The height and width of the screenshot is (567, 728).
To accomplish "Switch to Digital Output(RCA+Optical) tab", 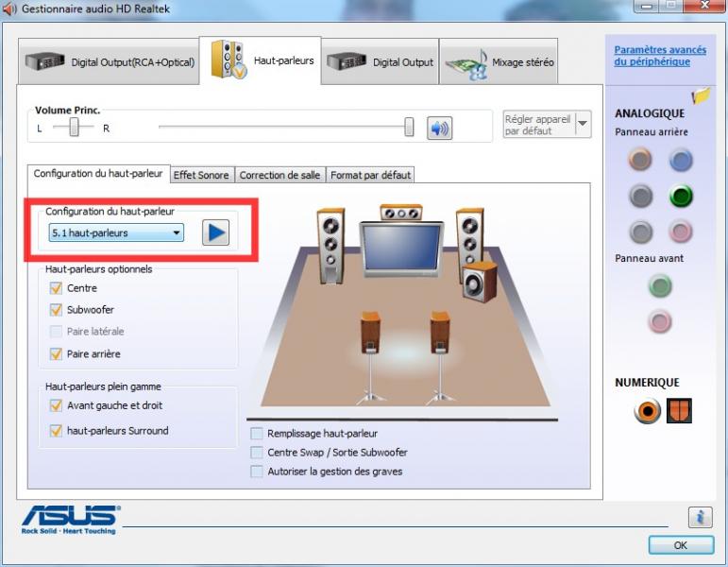I will [110, 61].
